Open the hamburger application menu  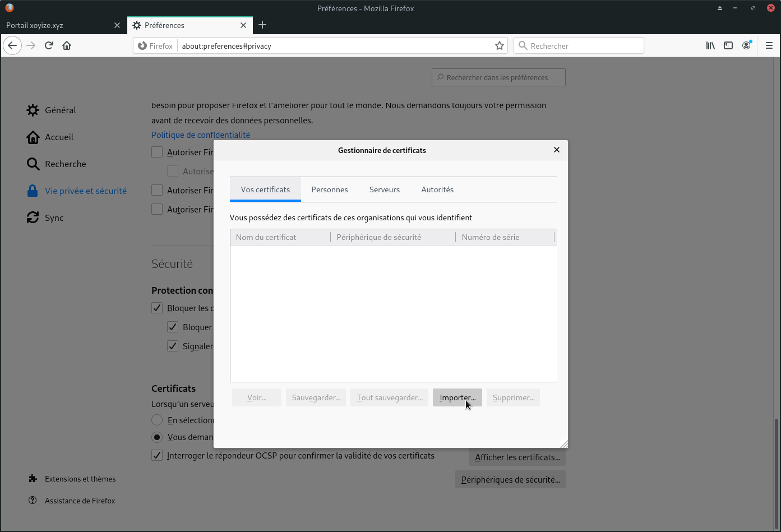(769, 45)
